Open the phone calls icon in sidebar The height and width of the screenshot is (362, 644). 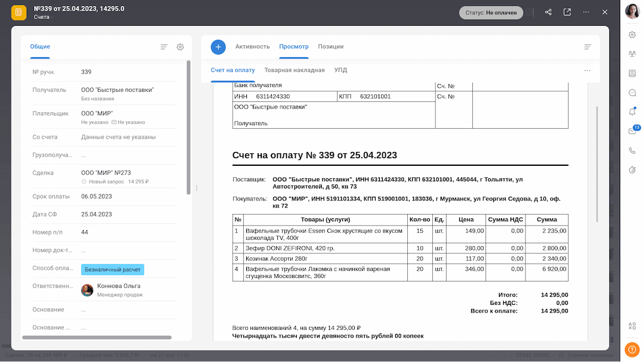coord(632,150)
